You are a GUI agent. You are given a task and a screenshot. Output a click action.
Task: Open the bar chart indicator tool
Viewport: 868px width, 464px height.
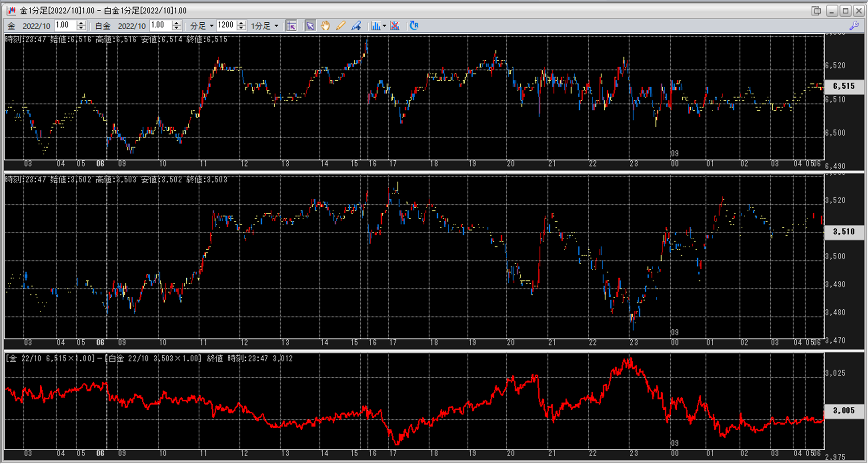375,26
